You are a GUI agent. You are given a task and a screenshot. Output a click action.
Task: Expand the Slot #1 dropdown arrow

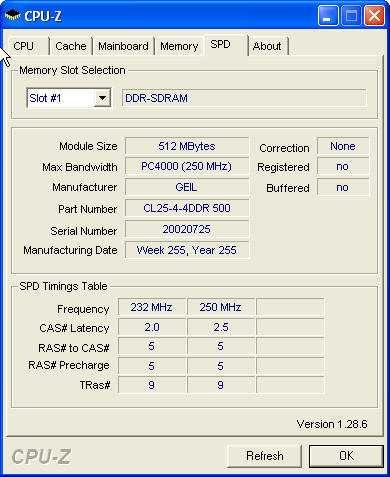coord(102,98)
